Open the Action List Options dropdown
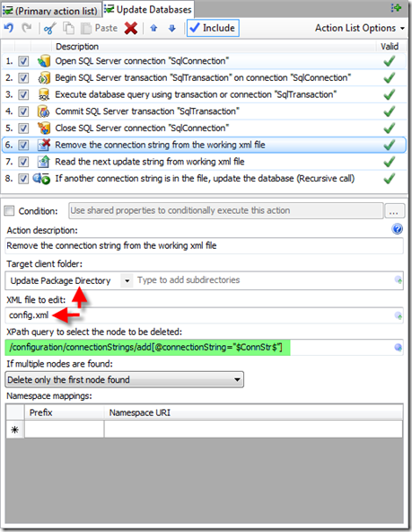Screen dimensions: 412x532 coord(360,28)
